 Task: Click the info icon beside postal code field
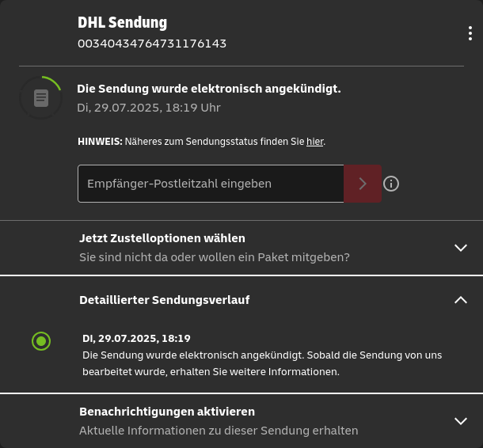pos(391,184)
